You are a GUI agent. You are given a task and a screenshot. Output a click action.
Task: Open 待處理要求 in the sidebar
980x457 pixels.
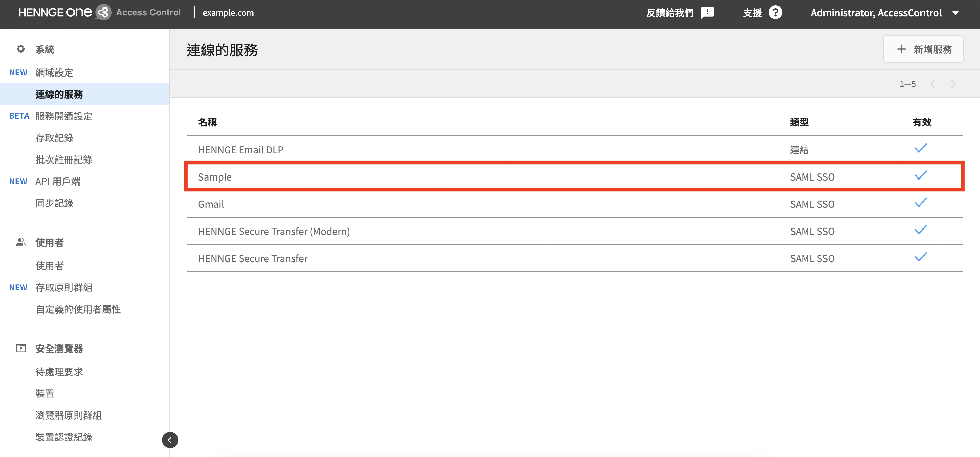pos(59,371)
